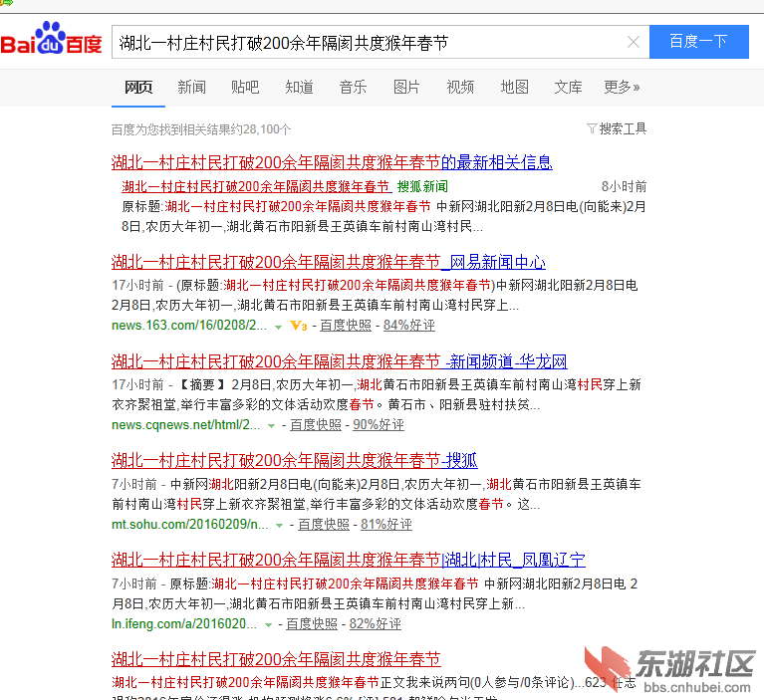Click the V3 credibility badge icon

coord(299,326)
